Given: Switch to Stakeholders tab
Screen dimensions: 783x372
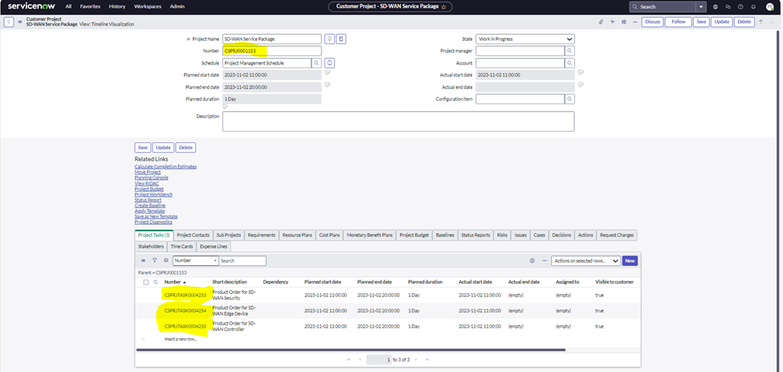Looking at the screenshot, I should pos(151,246).
